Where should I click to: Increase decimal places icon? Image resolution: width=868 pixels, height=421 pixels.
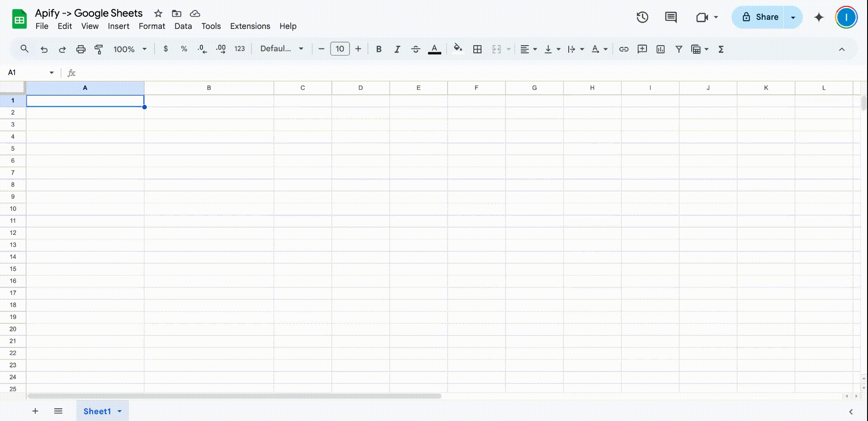coord(221,49)
